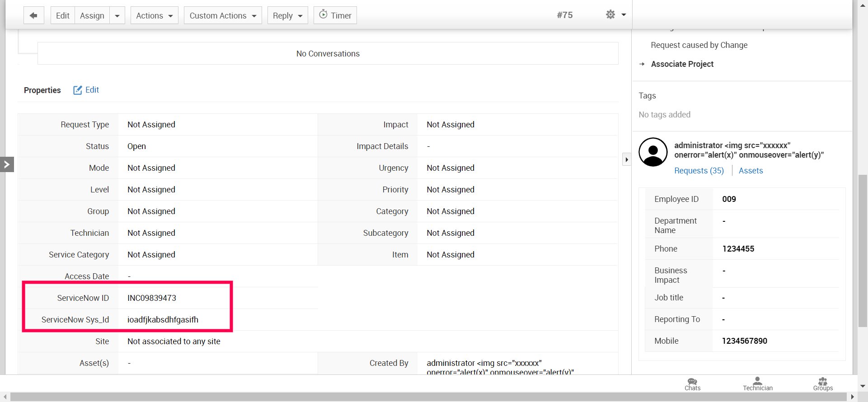868x402 pixels.
Task: Open the Groups icon in bottom bar
Action: [x=823, y=384]
